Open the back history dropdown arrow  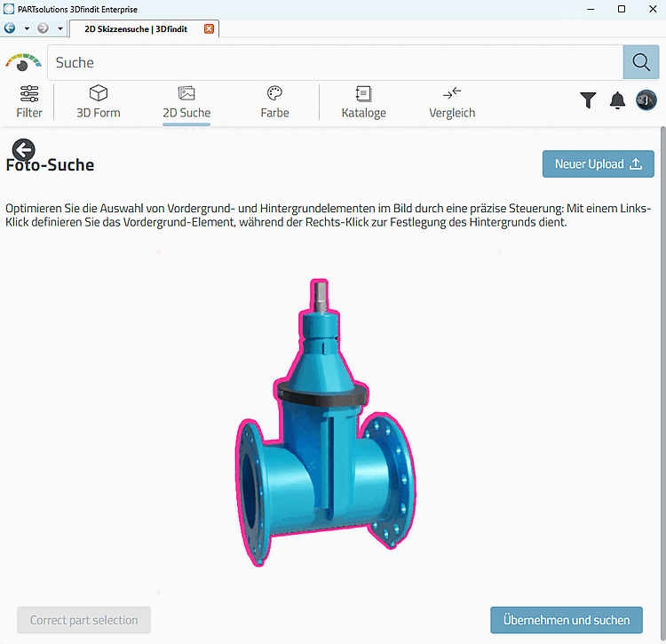click(27, 28)
